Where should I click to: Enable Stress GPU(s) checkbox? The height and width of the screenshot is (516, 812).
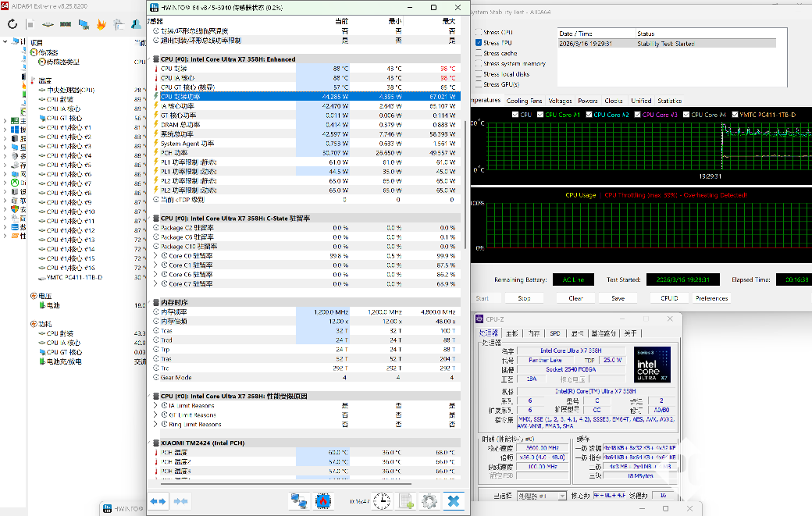coord(479,84)
